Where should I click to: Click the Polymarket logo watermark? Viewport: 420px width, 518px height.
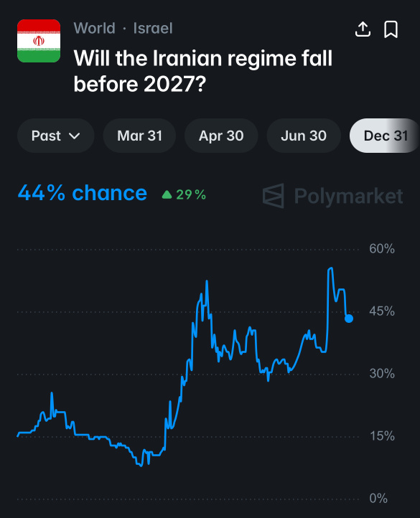pyautogui.click(x=332, y=196)
